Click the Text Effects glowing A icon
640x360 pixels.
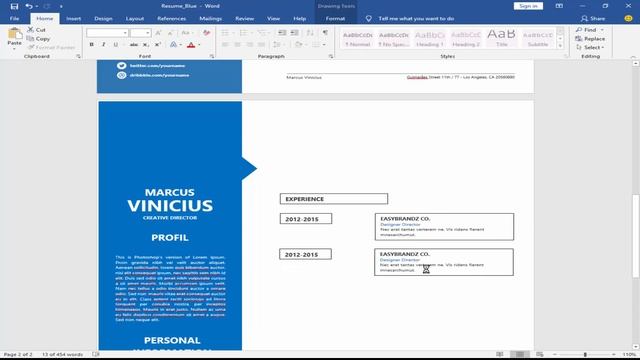coord(173,44)
